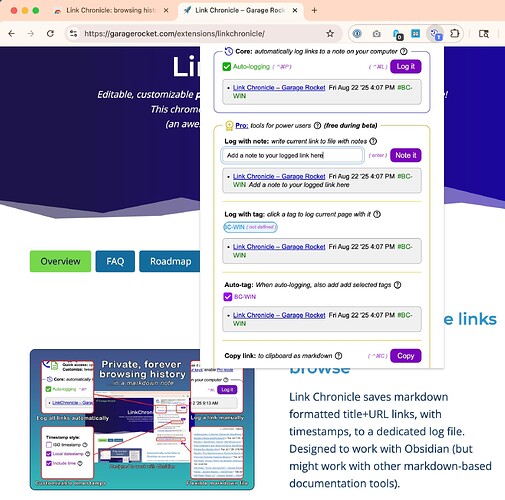This screenshot has height=500, width=505.
Task: Open the Pro link in popup
Action: coord(242,126)
